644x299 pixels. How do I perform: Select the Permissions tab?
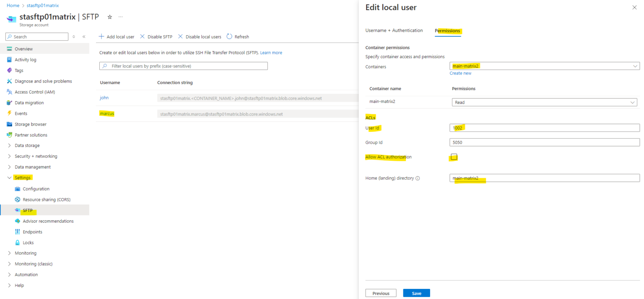point(447,31)
